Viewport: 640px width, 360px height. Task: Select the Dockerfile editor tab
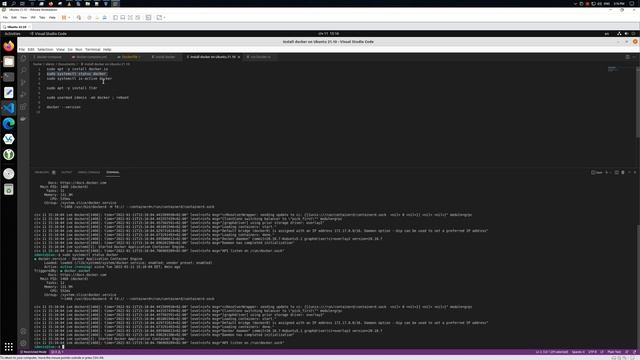pyautogui.click(x=129, y=57)
